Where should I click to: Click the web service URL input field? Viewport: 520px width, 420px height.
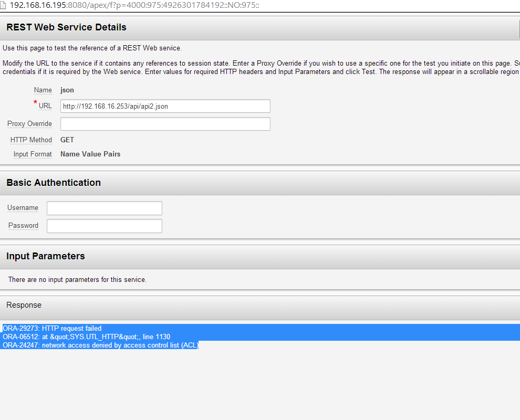click(165, 106)
